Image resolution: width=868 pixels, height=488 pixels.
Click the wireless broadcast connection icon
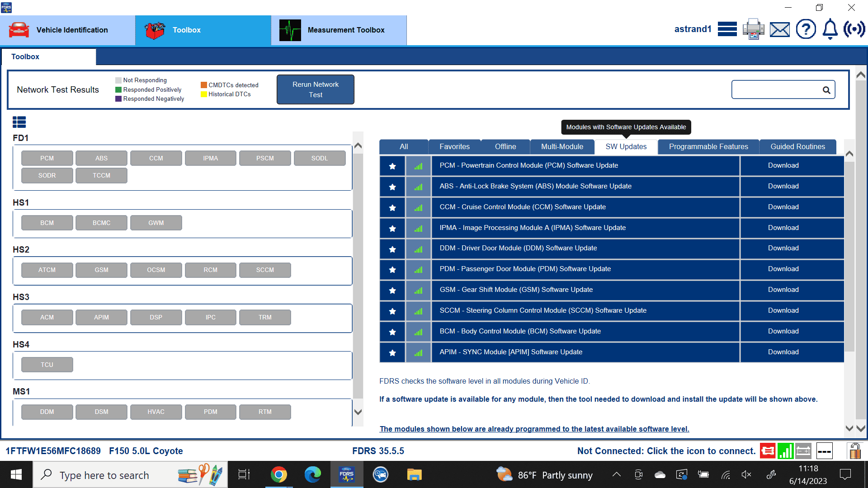coord(854,29)
